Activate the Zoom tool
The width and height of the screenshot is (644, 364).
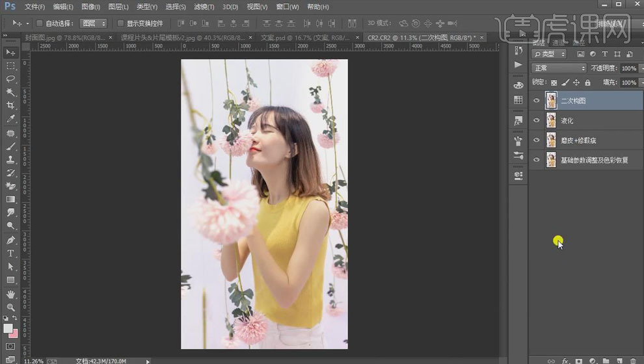pos(10,307)
